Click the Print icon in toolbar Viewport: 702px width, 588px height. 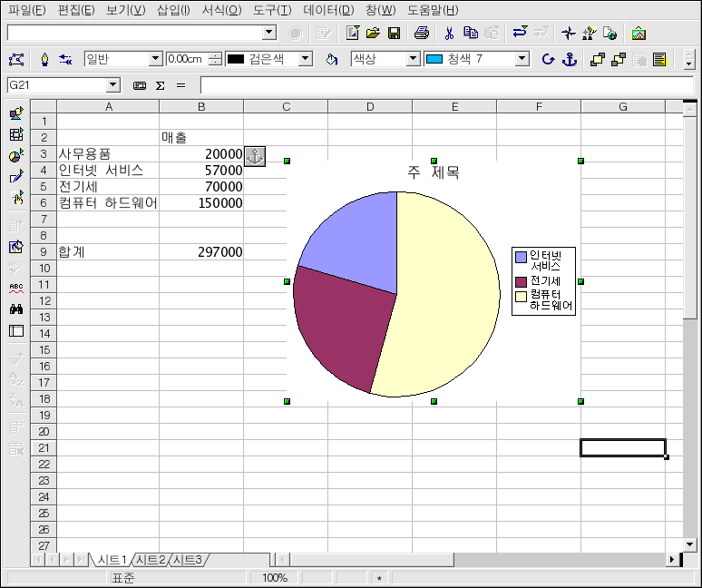(x=422, y=34)
